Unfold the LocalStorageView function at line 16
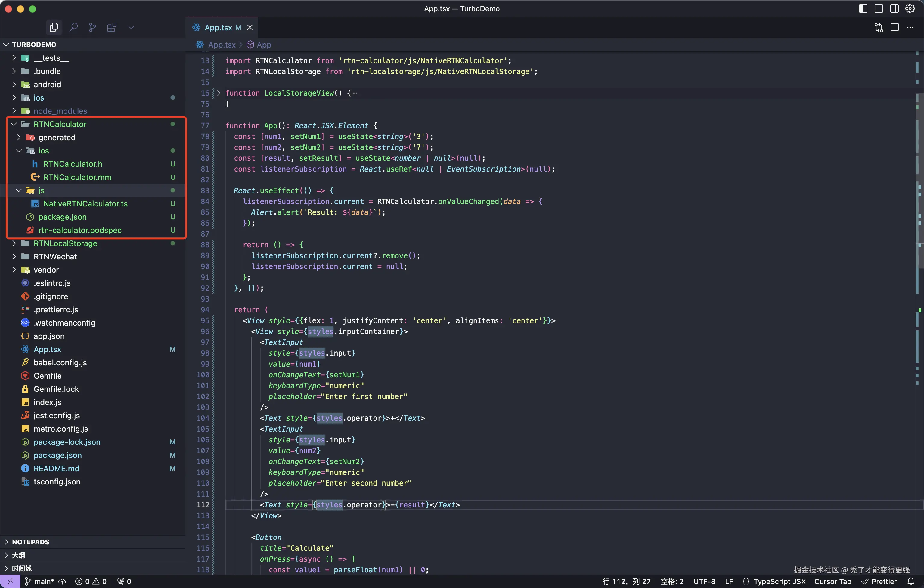 pos(218,93)
